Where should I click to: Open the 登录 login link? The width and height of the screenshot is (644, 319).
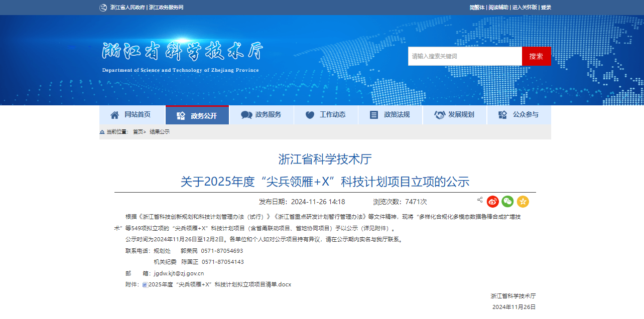click(546, 8)
